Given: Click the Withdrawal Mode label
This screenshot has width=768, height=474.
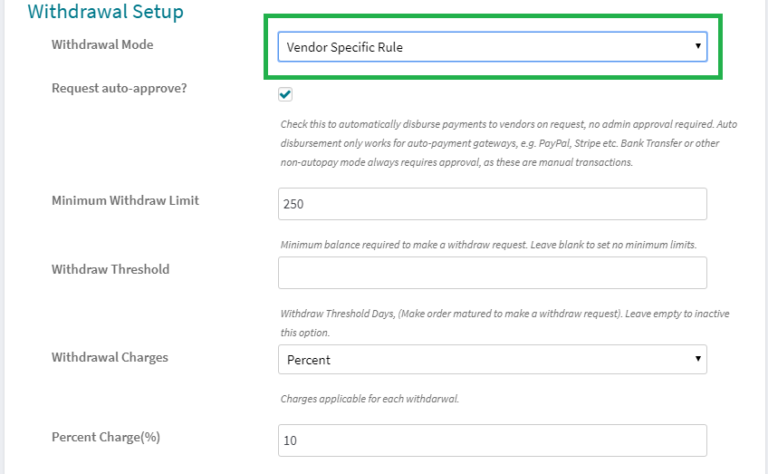Looking at the screenshot, I should (102, 45).
